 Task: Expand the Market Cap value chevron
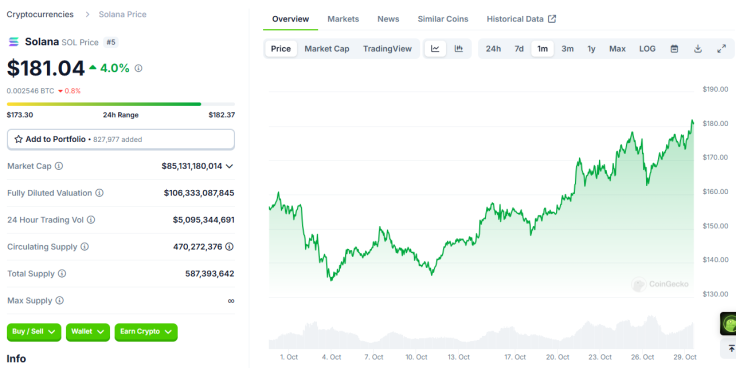pyautogui.click(x=230, y=166)
